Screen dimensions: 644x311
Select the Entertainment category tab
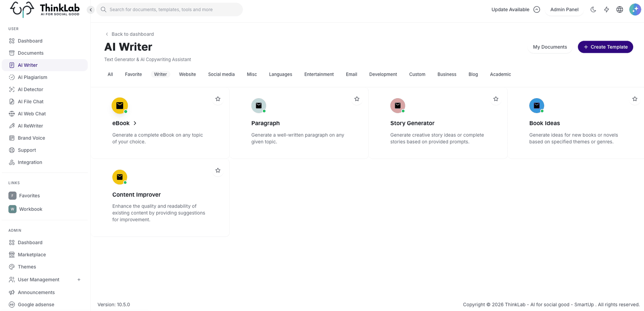coord(319,74)
